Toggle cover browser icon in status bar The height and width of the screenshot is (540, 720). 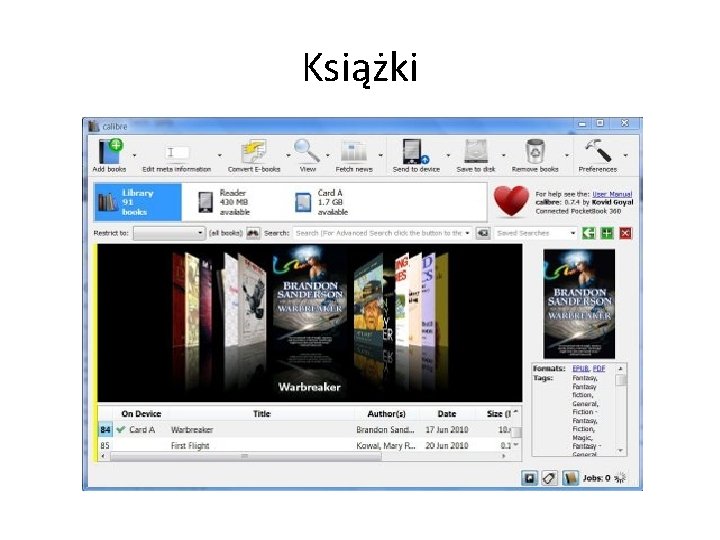529,478
